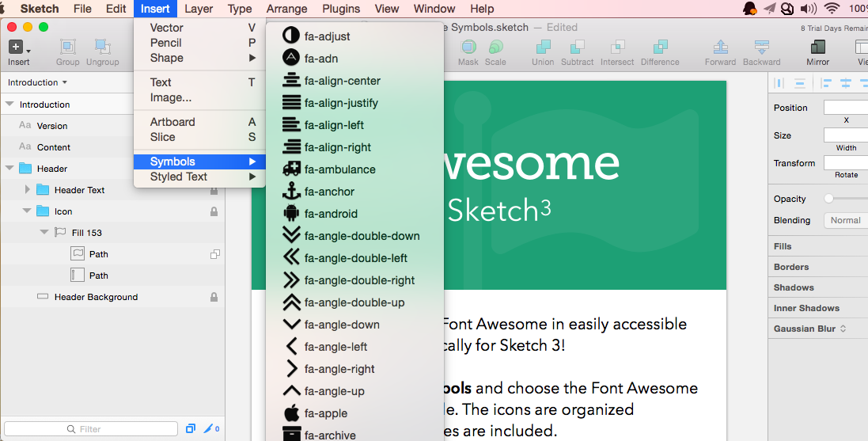Choose fa-angle-double-up symbol
The width and height of the screenshot is (868, 441).
tap(354, 302)
